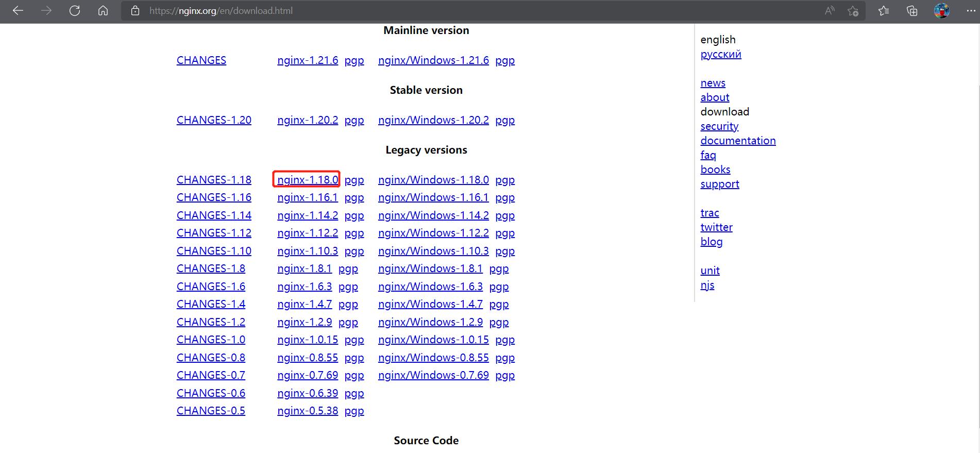Open CHANGES-1.6 link
Screen dimensions: 980x453
coord(211,287)
